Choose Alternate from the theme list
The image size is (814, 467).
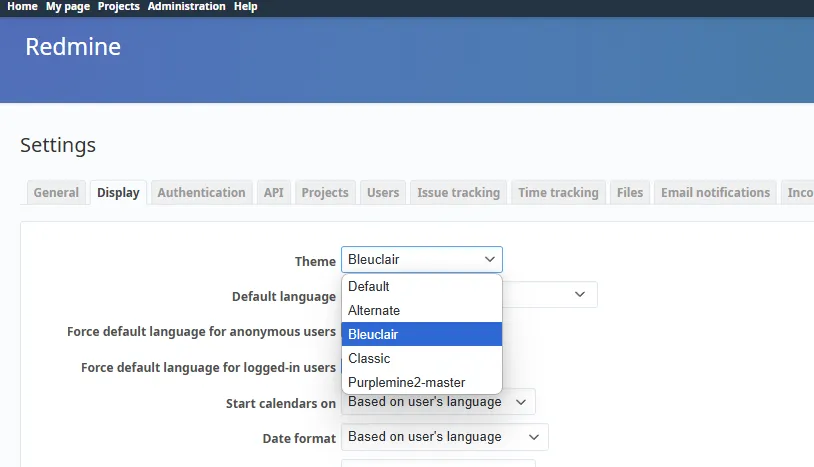(x=421, y=310)
